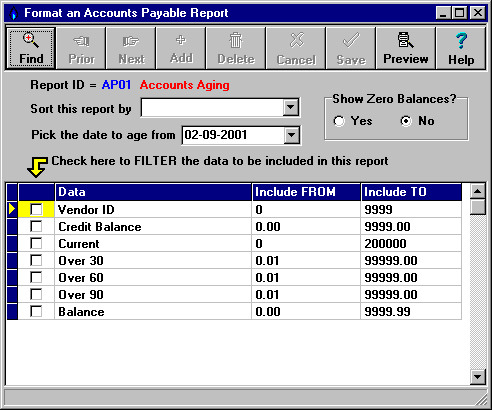Minimize the report window
The image size is (492, 410).
[443, 13]
